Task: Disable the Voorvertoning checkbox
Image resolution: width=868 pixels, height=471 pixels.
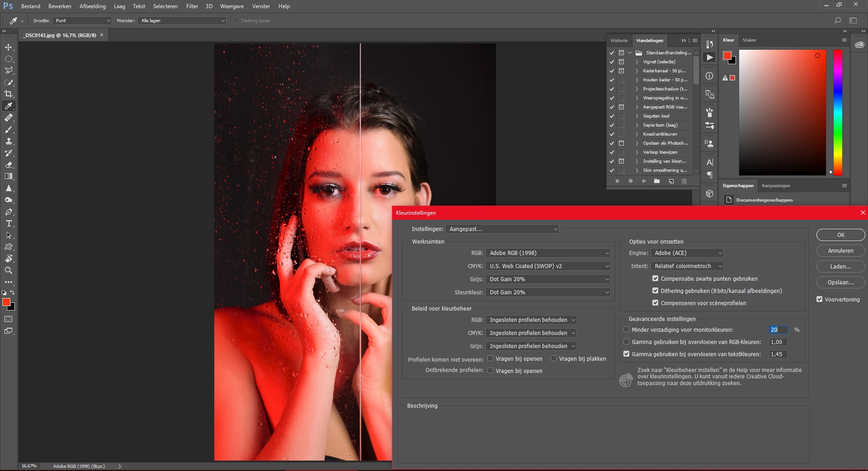Action: point(819,299)
